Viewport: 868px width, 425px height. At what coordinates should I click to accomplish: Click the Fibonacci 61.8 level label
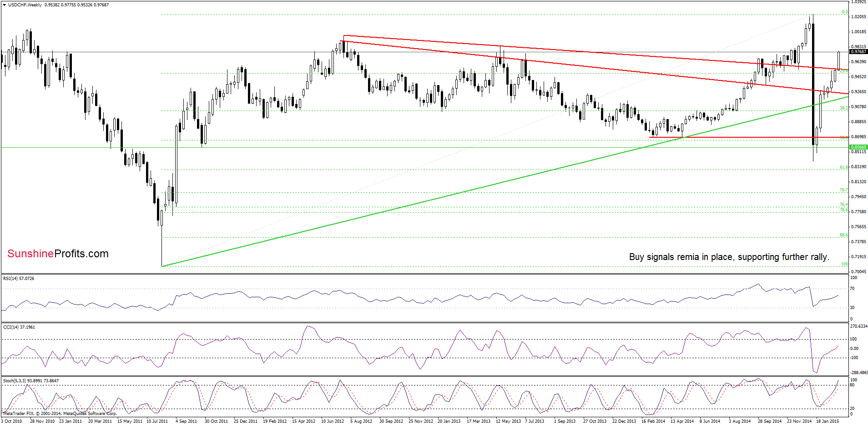click(844, 167)
